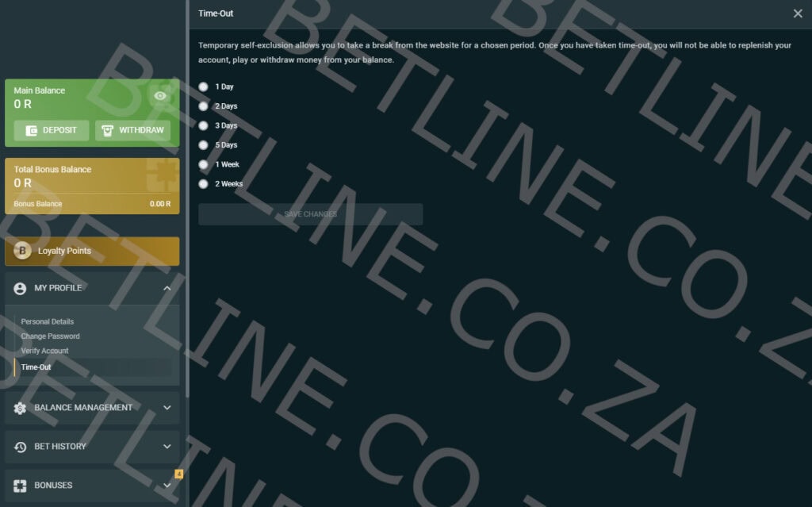
Task: Click the Loyalty Points B coin icon
Action: (x=22, y=251)
